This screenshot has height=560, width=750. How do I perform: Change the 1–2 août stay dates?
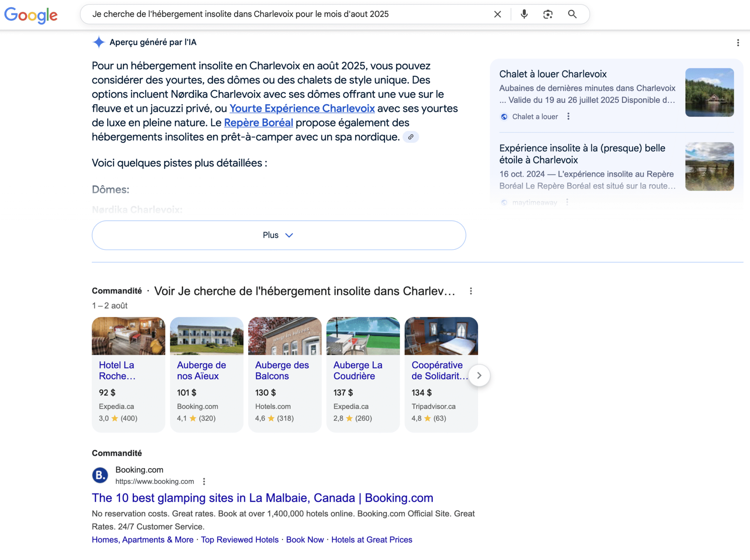tap(109, 306)
